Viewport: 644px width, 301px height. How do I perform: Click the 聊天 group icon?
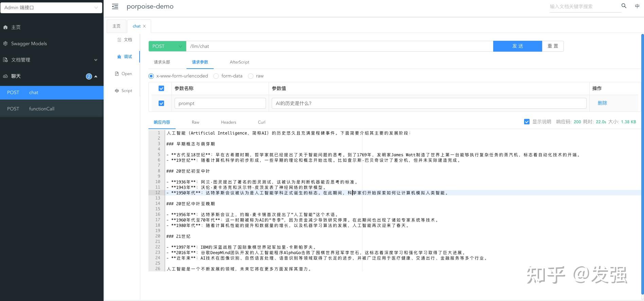(5, 76)
